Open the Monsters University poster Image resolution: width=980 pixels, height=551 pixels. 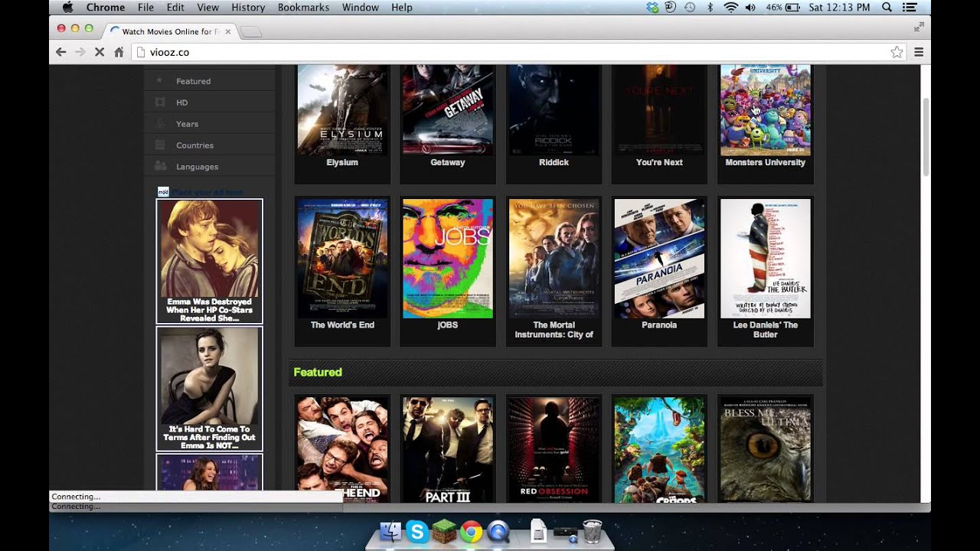765,110
